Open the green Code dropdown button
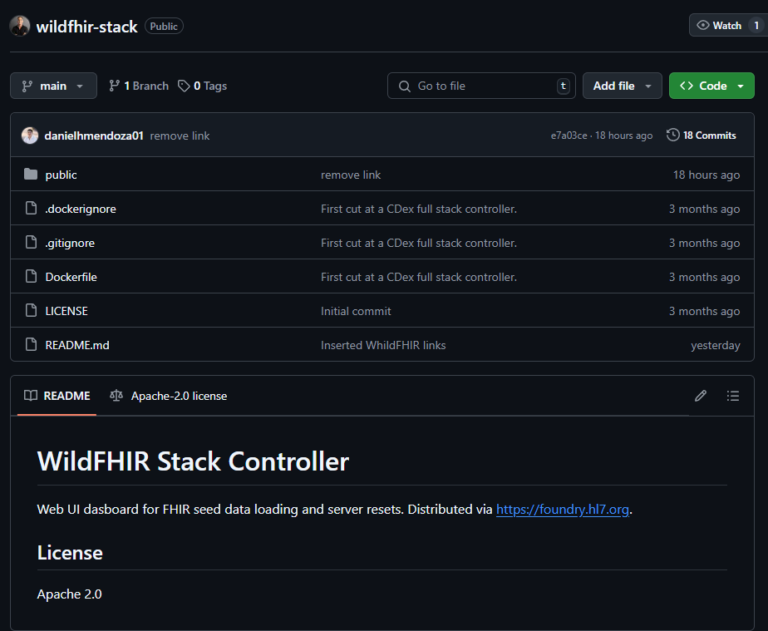The height and width of the screenshot is (631, 768). 712,86
